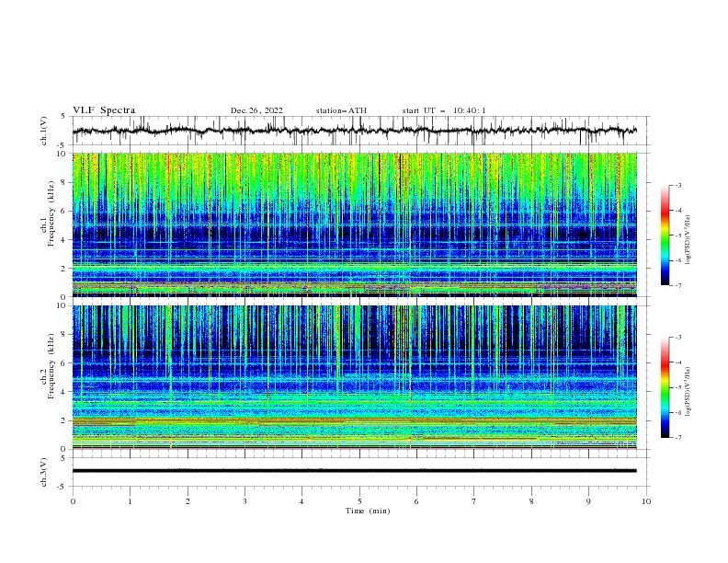Select the date text "Dec. 26, 2022"
Viewport: 728px width, 563px height.
(x=256, y=110)
